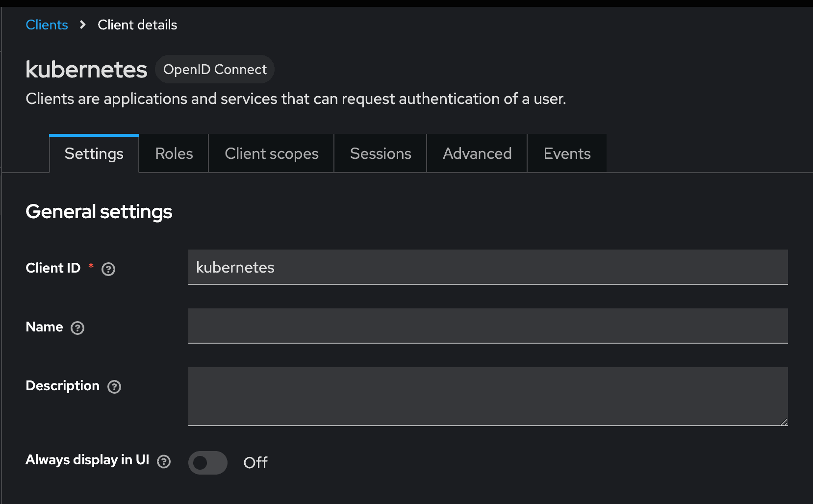Click the OpenID Connect label badge
Screen dimensions: 813x504
pos(215,69)
